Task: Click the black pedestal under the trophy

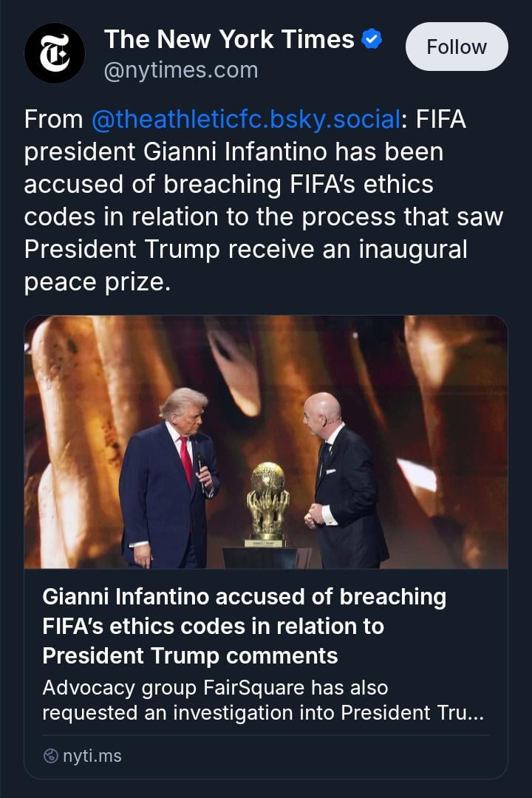Action: coord(267,554)
